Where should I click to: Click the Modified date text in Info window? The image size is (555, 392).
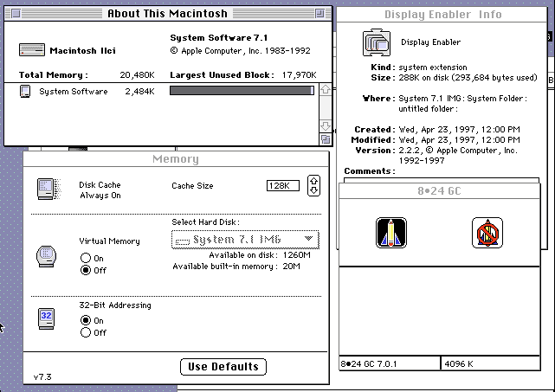click(x=459, y=139)
